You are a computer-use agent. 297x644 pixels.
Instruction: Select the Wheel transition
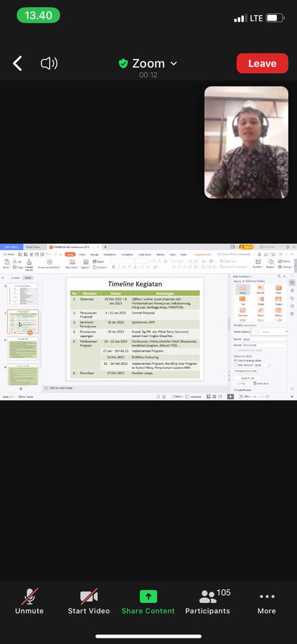278,313
